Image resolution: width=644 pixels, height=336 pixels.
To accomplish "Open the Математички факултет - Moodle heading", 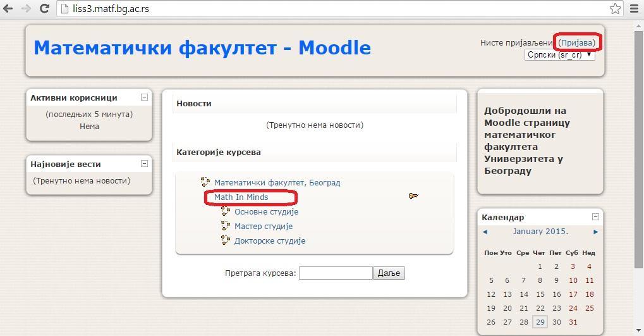I will (x=202, y=47).
